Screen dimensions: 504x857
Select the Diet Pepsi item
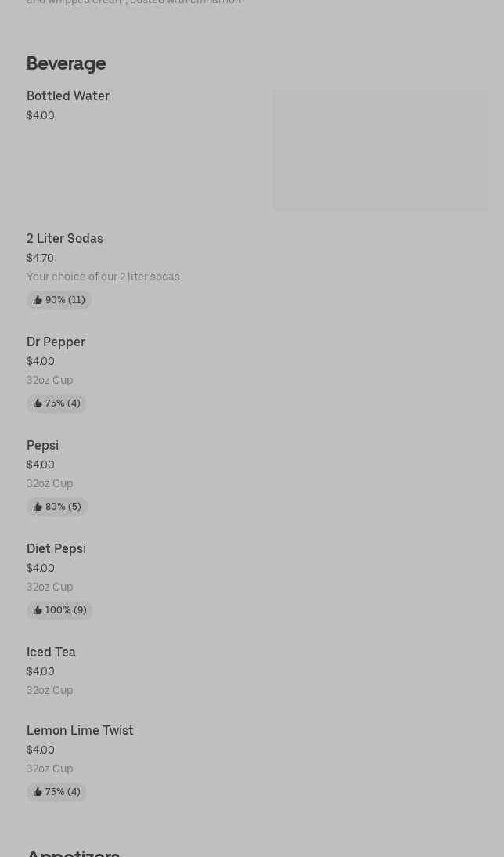tap(56, 549)
